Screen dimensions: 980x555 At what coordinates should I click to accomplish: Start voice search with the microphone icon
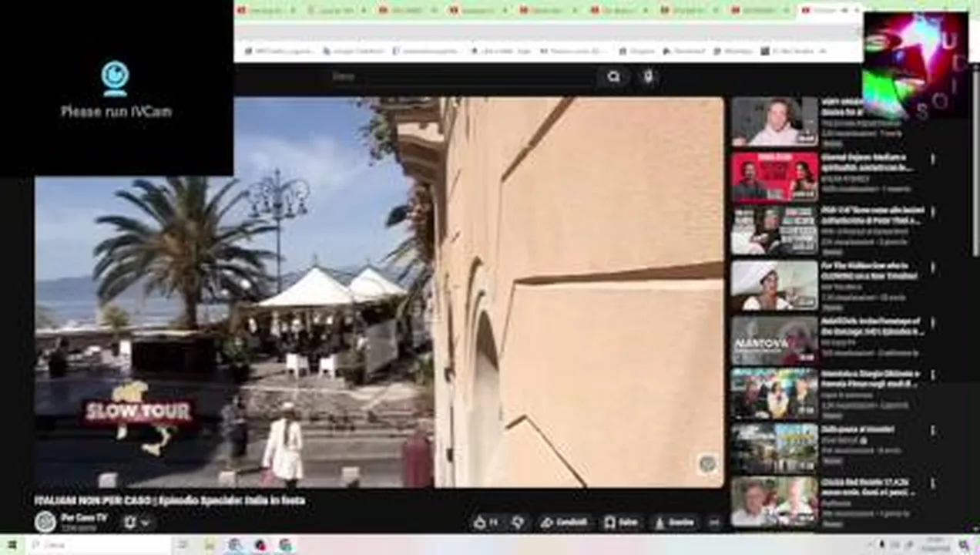pyautogui.click(x=648, y=76)
